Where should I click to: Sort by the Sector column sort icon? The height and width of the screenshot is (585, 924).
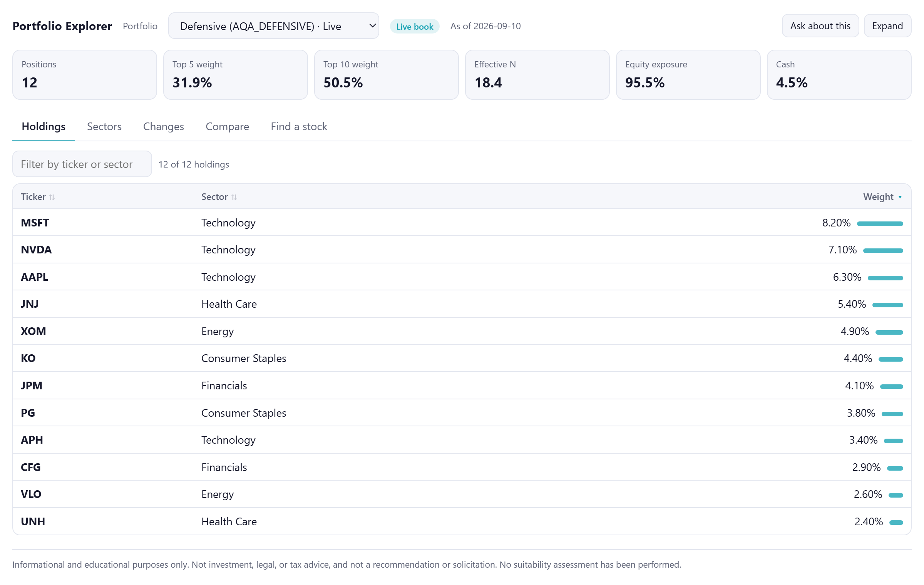coord(234,197)
